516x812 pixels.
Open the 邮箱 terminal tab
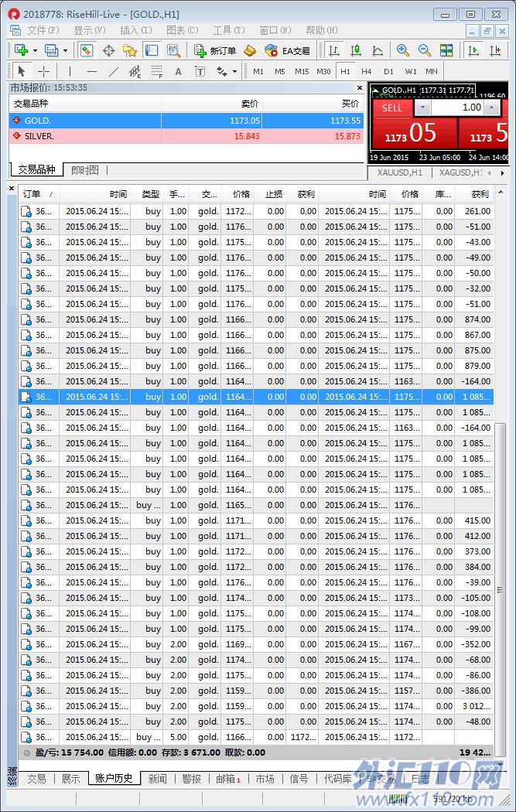pyautogui.click(x=228, y=778)
